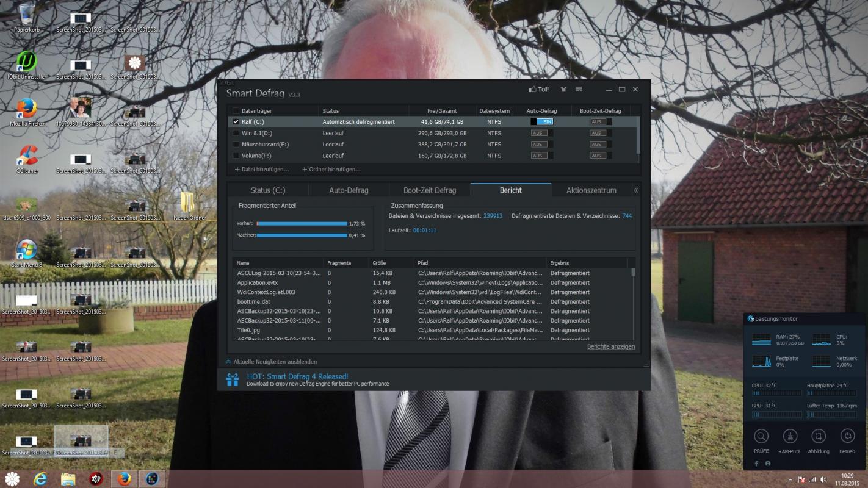Select the CCleaner desktop shortcut
Viewport: 868px width, 488px height.
tap(26, 160)
